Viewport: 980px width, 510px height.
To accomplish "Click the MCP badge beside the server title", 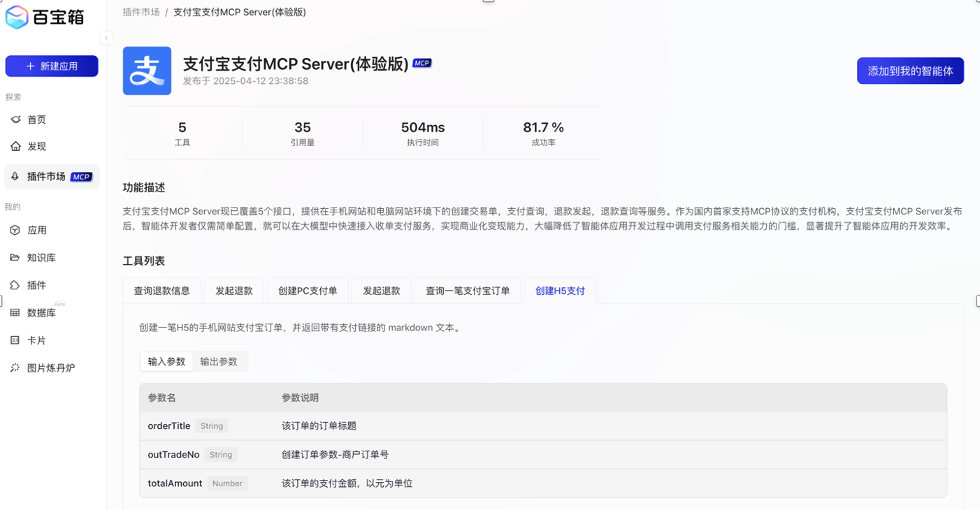I will (x=422, y=63).
